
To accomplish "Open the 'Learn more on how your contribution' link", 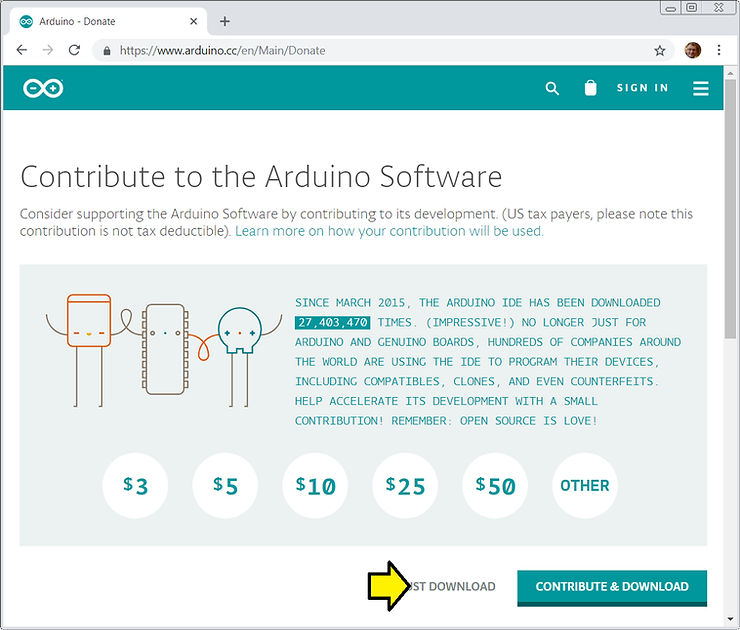I will click(x=389, y=231).
